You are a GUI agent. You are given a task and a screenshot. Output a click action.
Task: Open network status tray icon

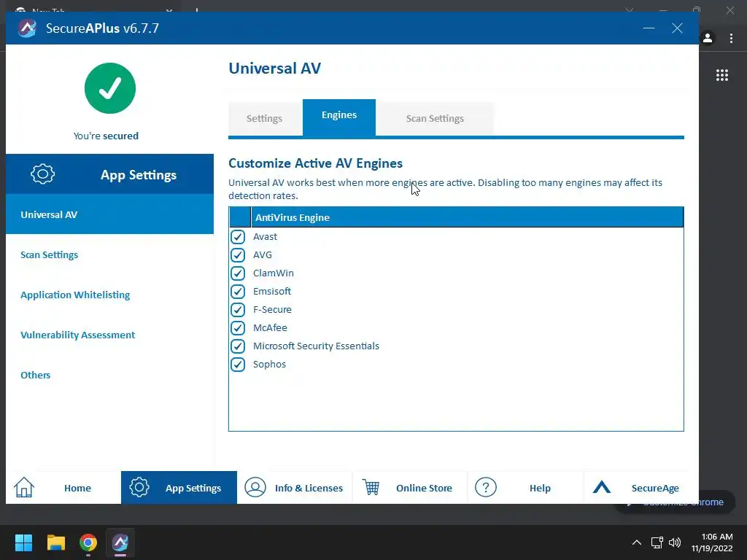coord(657,542)
